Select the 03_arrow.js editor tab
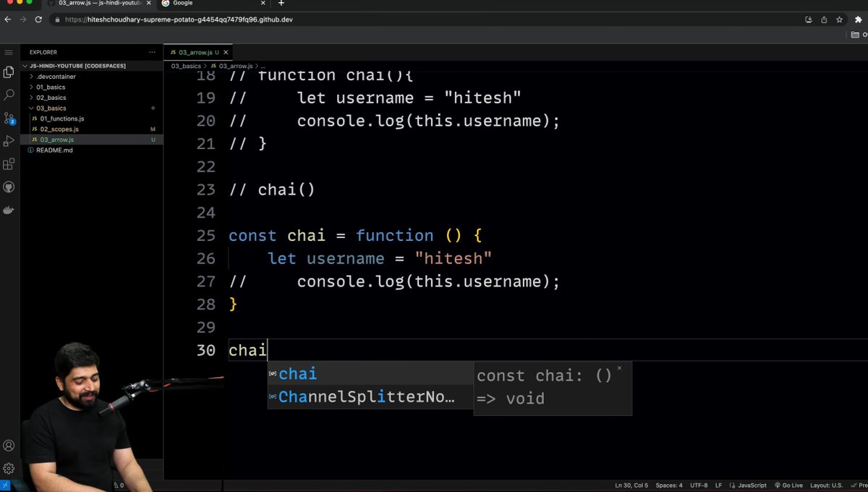The height and width of the screenshot is (492, 868). 197,52
